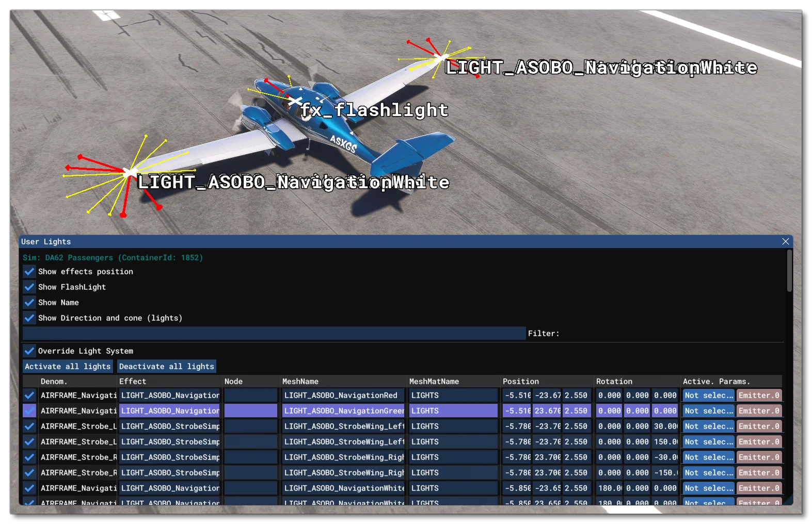Screen dimensions: 812x524
Task: Click Position Y value 23.67 in NavigationGreen row
Action: [x=547, y=411]
